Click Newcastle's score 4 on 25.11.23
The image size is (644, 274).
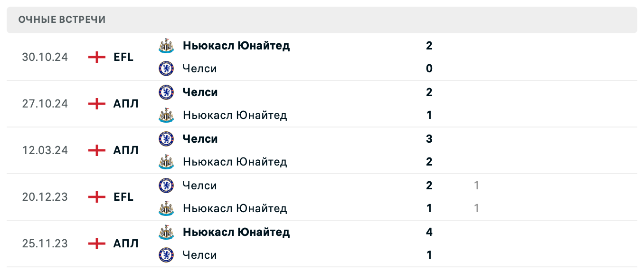(429, 232)
